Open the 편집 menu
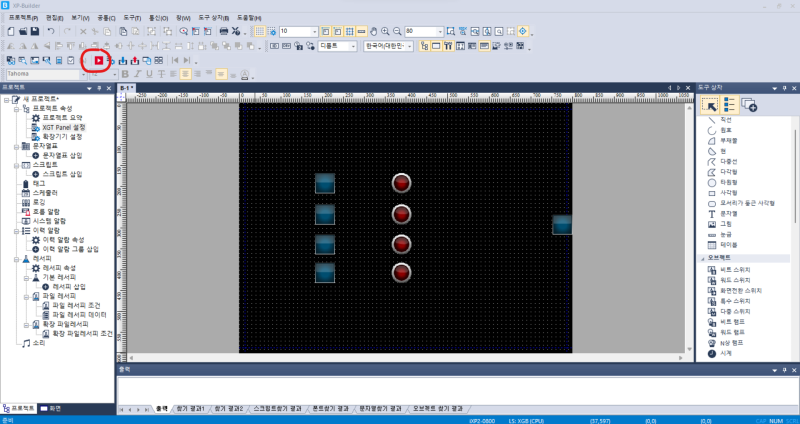The image size is (800, 424). pos(55,18)
